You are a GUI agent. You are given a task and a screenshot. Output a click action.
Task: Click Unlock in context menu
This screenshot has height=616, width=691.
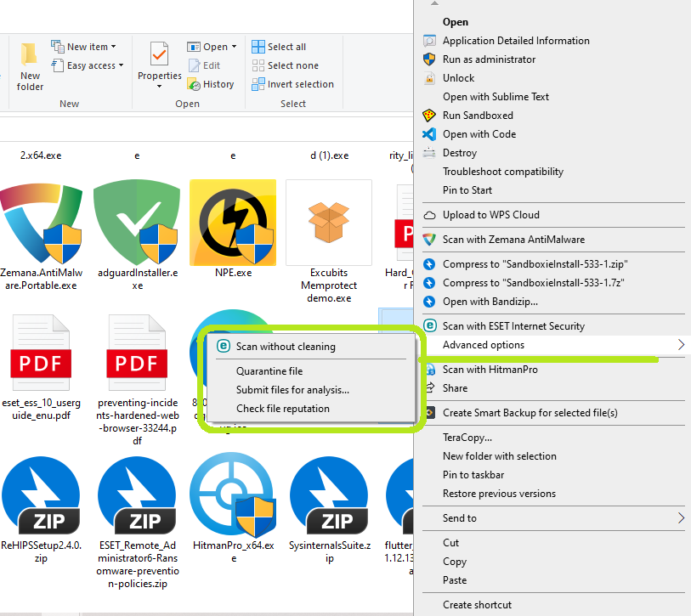552,78
